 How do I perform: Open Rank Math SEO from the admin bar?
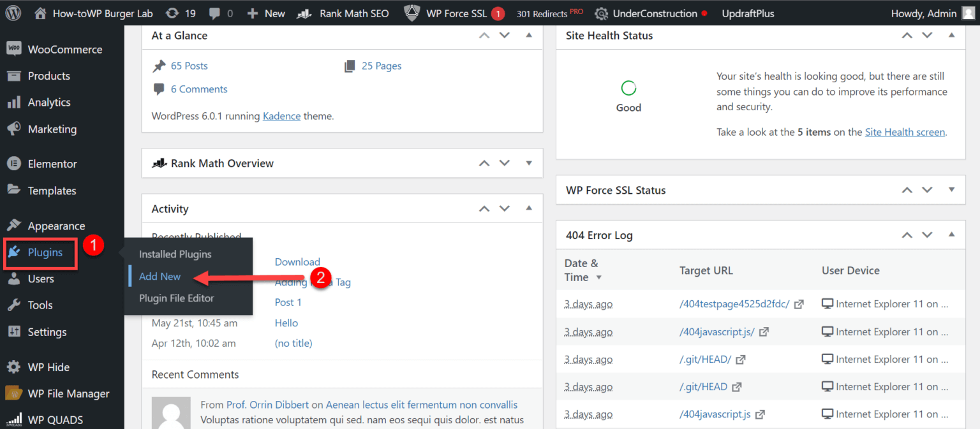pos(353,13)
